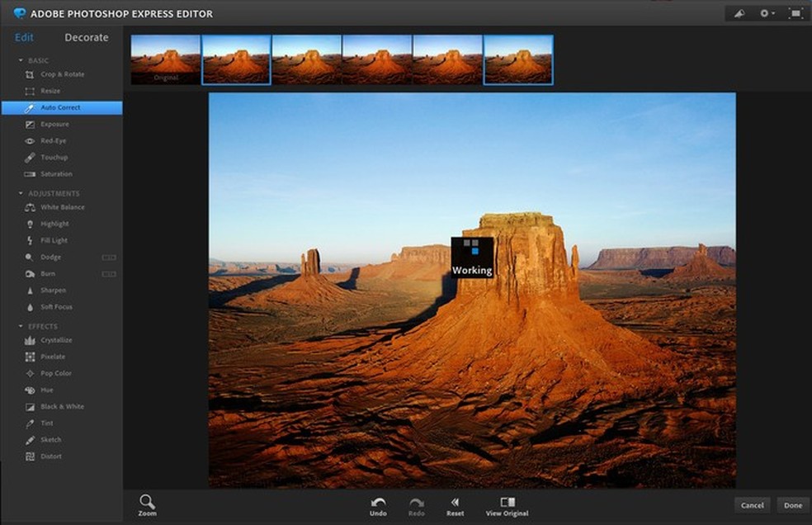Apply the Crystallize effect

(x=56, y=340)
